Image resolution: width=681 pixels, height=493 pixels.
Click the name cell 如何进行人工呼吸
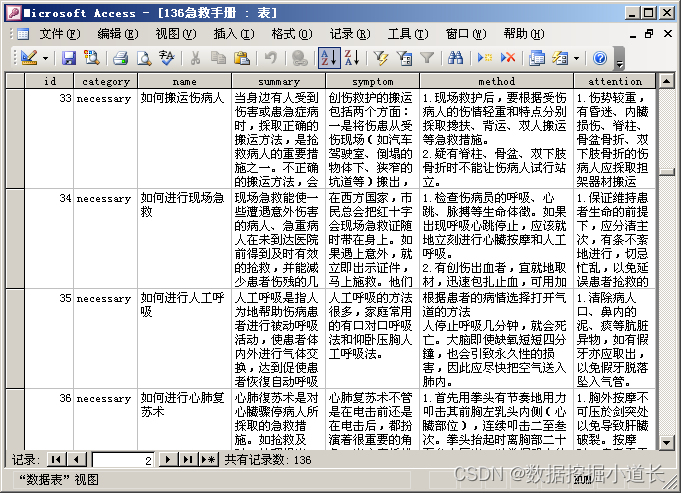(184, 338)
